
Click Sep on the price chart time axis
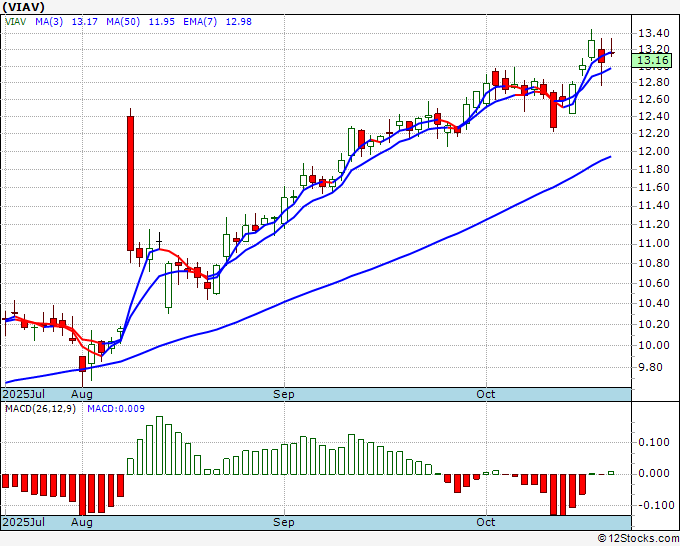pos(284,394)
